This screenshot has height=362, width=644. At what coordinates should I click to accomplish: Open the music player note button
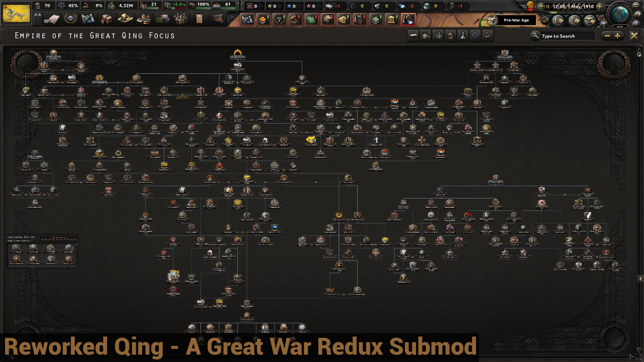pyautogui.click(x=545, y=21)
